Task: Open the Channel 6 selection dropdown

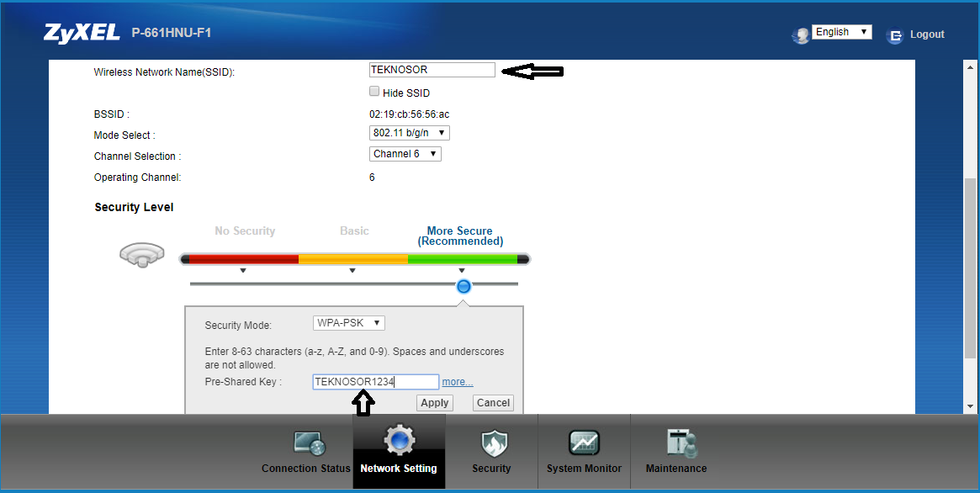Action: [405, 154]
